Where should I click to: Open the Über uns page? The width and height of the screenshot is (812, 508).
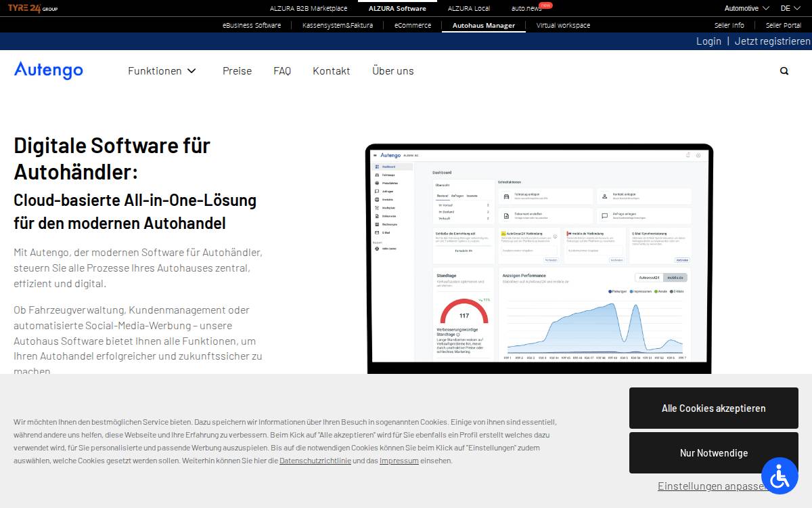pyautogui.click(x=393, y=70)
